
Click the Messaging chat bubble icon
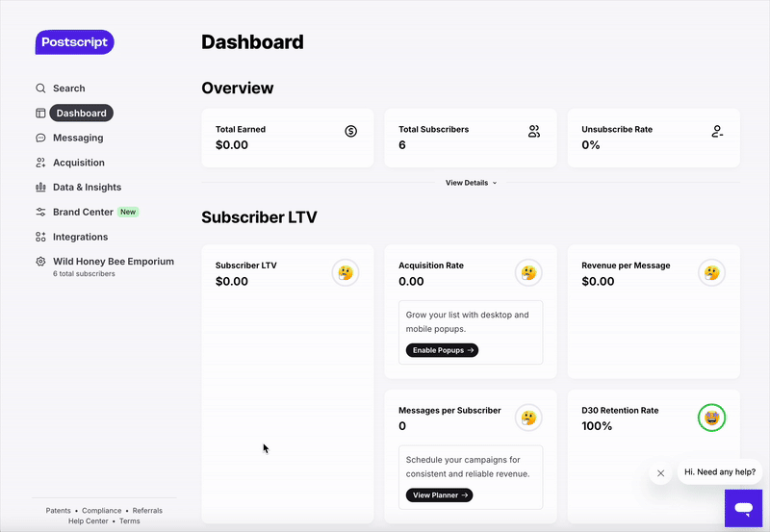(x=40, y=139)
